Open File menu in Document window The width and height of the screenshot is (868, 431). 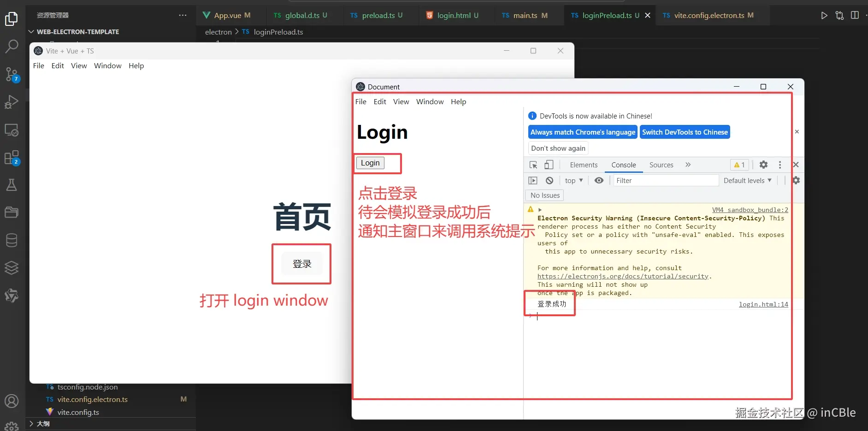[361, 101]
